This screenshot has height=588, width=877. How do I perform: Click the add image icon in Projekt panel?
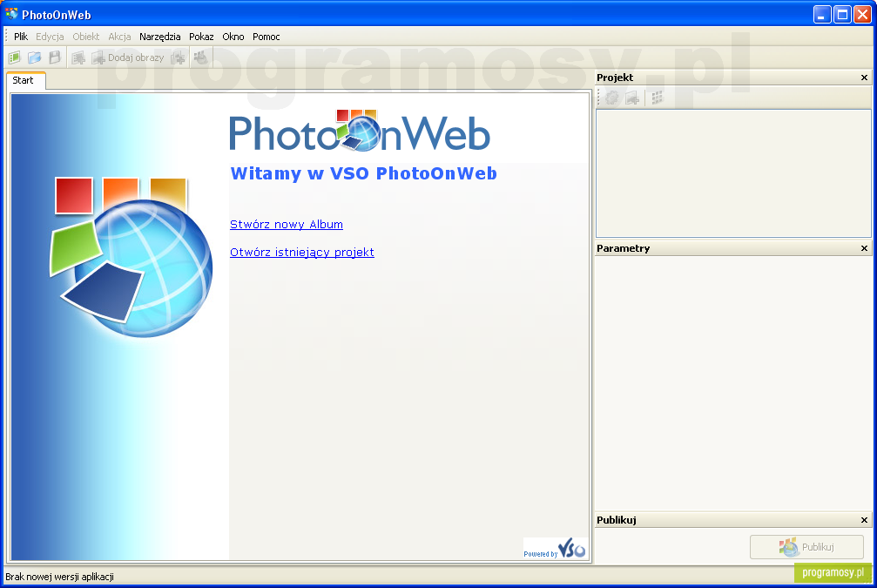(632, 98)
